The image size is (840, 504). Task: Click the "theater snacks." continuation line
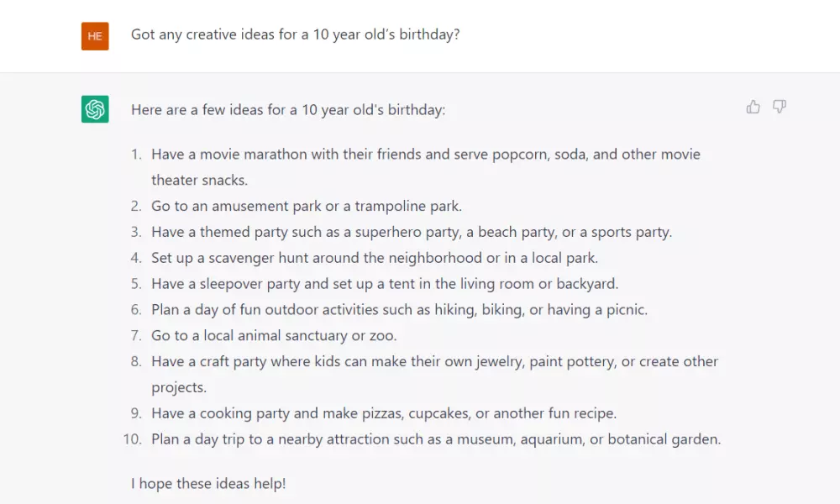pos(199,180)
